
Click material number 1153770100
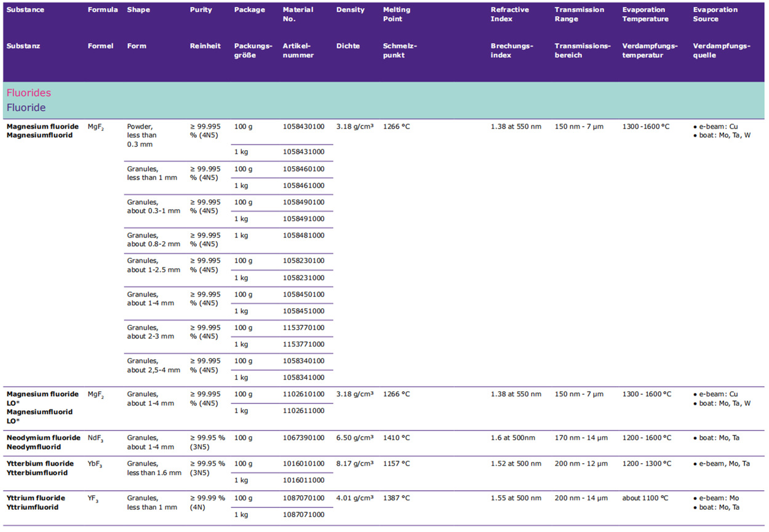(303, 328)
